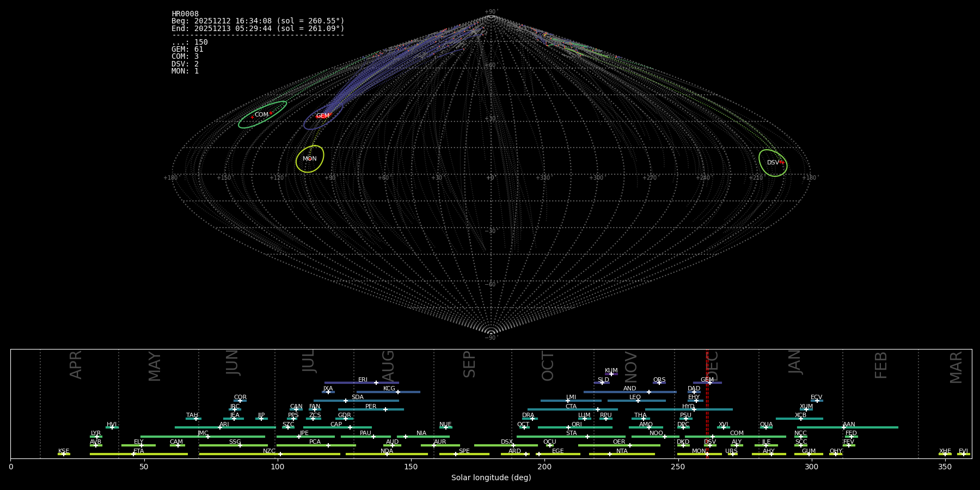Click the KSE shower label in timeline
The image size is (980, 490).
pos(64,451)
